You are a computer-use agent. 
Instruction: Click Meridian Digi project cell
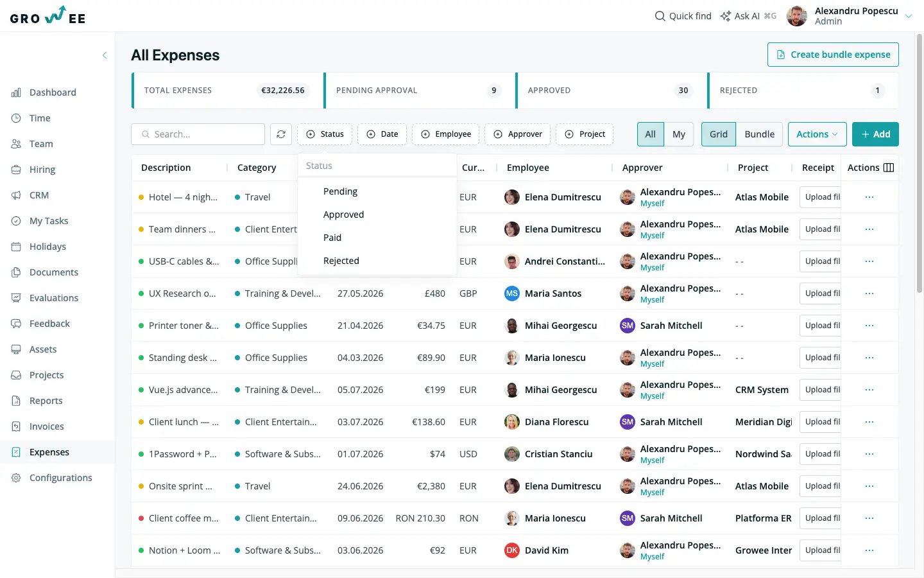[x=764, y=422]
